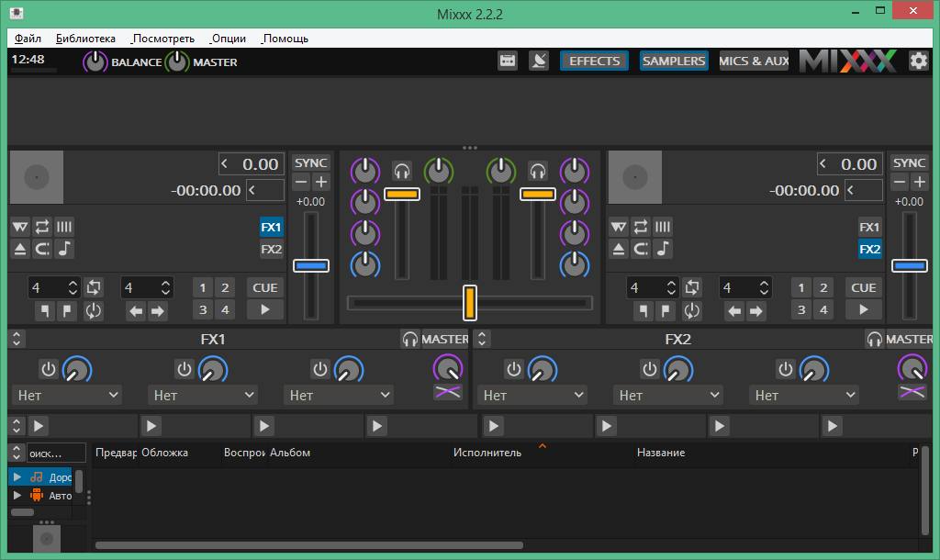Toggle FX2 assignment on left deck
The image size is (940, 560).
click(x=271, y=249)
